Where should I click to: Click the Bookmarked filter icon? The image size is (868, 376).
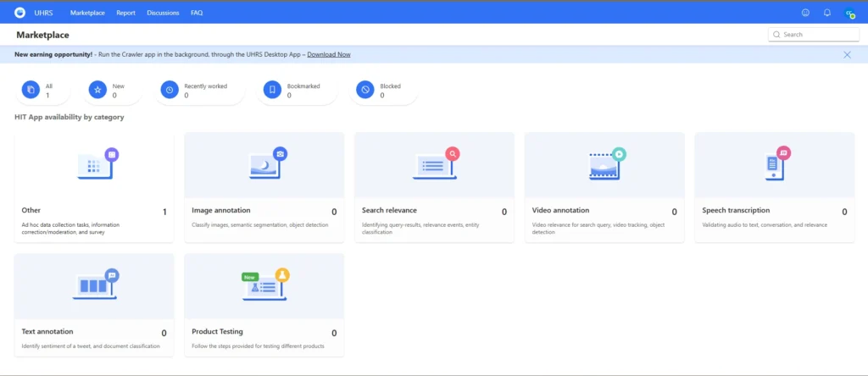(x=272, y=90)
